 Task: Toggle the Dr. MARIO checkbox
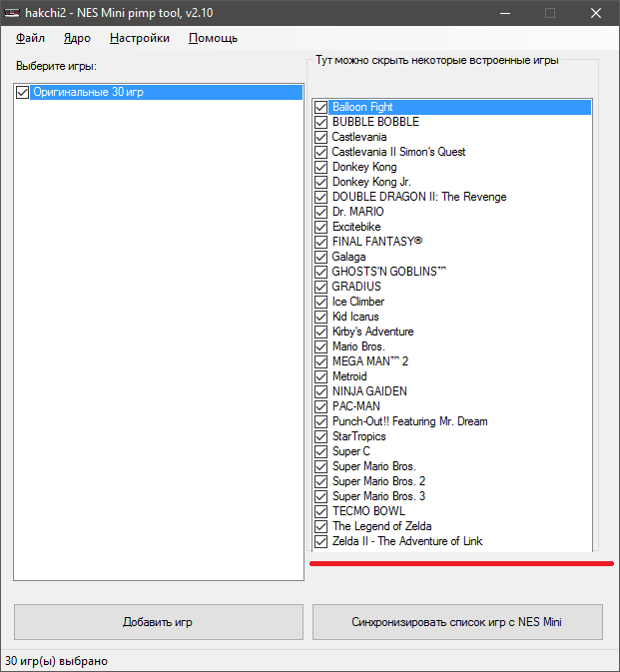320,212
